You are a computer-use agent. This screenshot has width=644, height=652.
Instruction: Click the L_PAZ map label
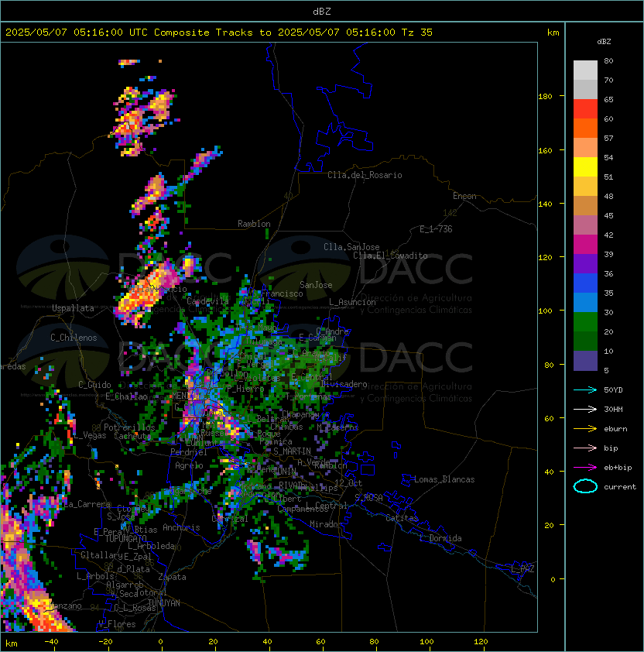pyautogui.click(x=522, y=569)
